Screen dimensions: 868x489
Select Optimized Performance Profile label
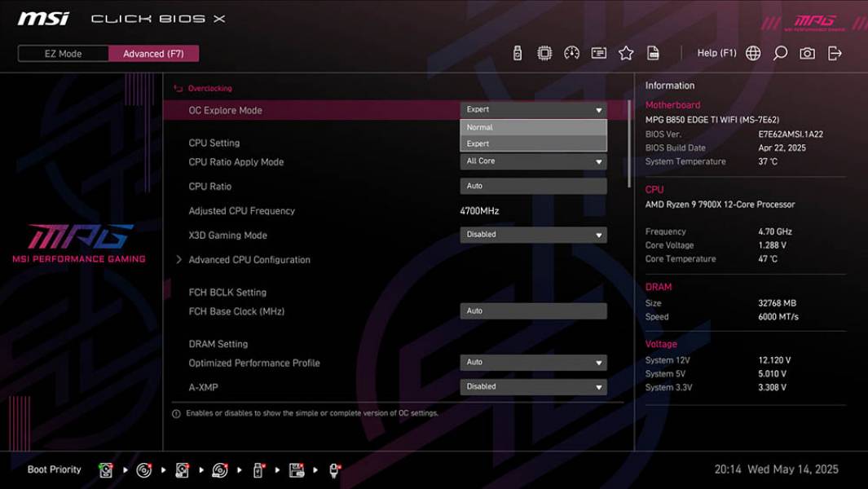(x=254, y=363)
